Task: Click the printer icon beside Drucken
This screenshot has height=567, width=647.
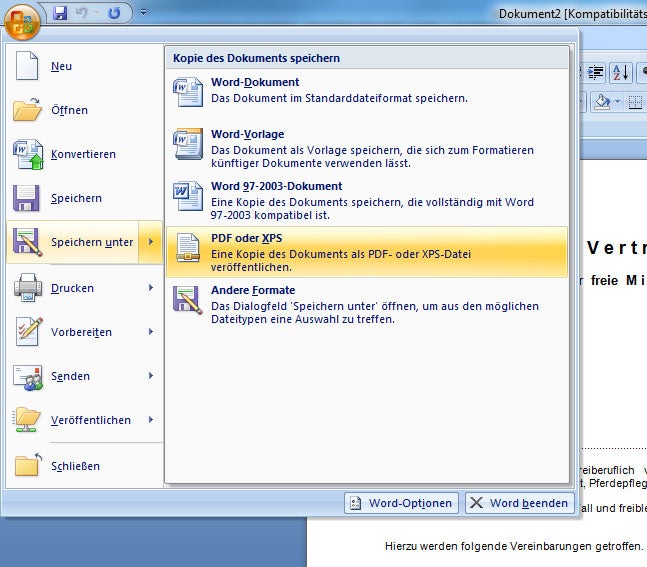Action: tap(28, 288)
